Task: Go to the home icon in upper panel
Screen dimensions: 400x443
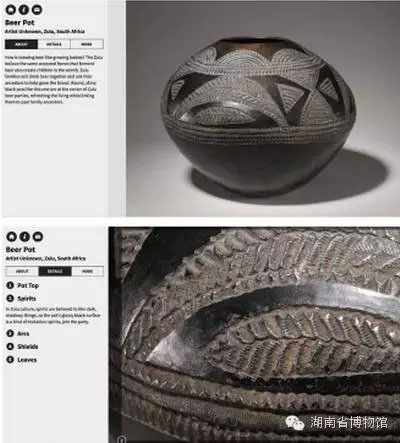Action: [x=10, y=9]
